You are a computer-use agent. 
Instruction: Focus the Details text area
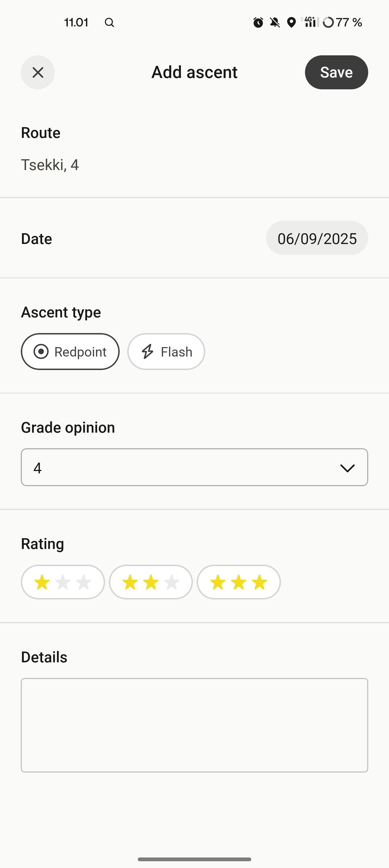point(194,725)
